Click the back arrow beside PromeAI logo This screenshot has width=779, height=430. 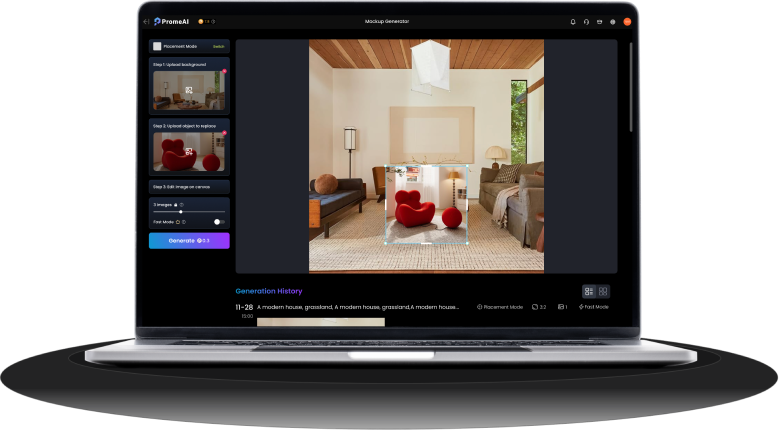pyautogui.click(x=147, y=21)
